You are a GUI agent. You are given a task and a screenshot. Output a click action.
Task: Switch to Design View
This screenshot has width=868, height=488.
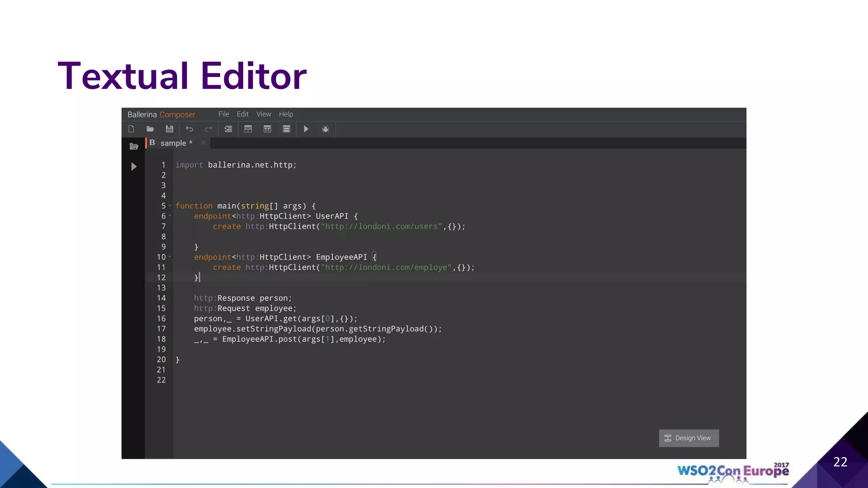[689, 438]
